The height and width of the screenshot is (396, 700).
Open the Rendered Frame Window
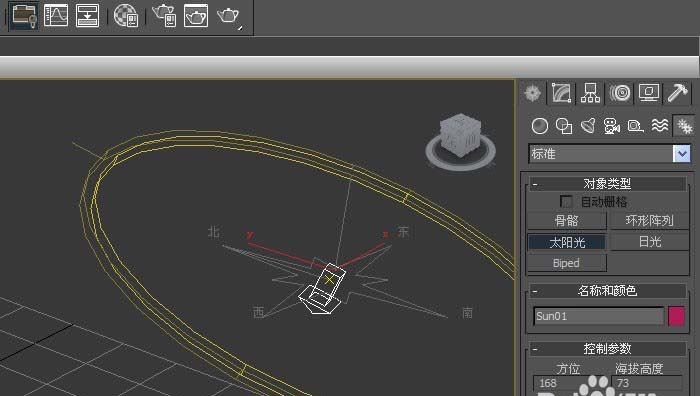(x=196, y=16)
